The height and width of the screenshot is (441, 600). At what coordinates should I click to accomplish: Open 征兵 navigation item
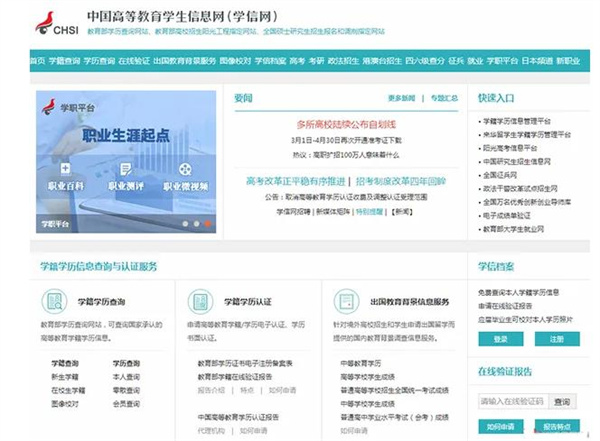(456, 61)
